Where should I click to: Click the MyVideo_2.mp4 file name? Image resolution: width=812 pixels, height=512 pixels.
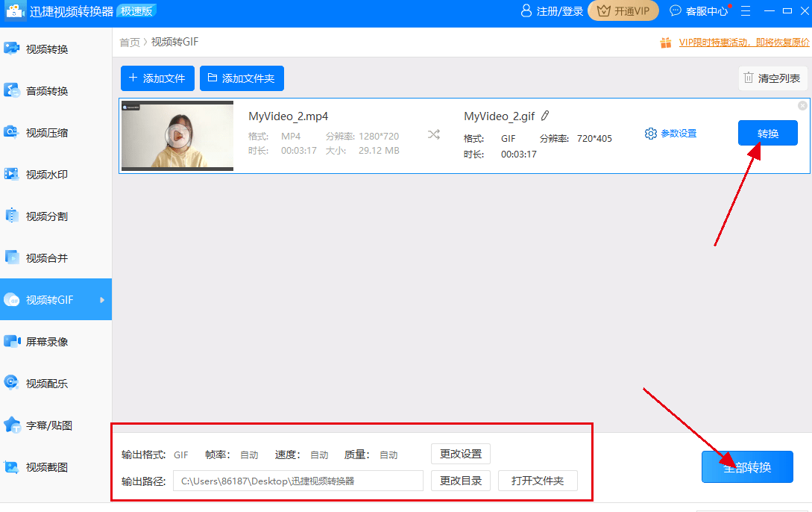pyautogui.click(x=288, y=116)
